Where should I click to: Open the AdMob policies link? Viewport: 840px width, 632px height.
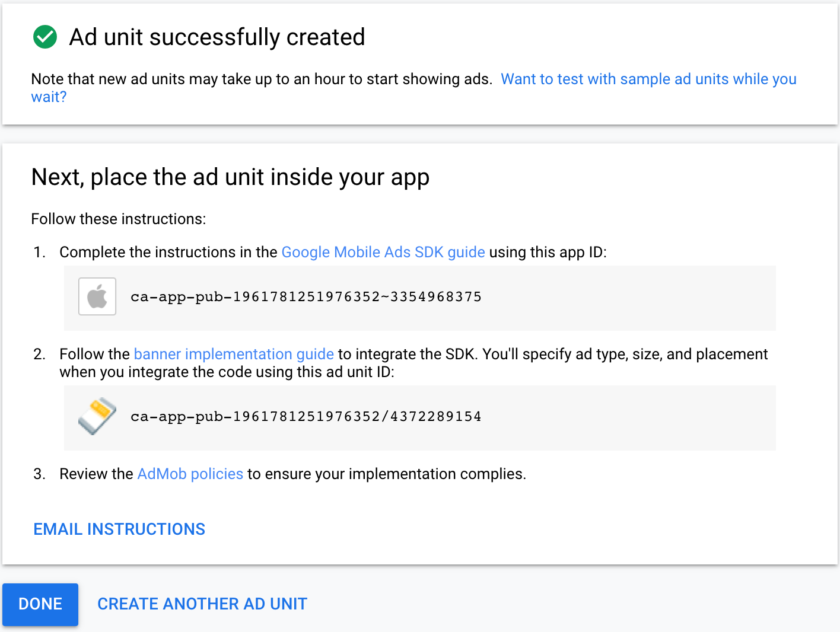pos(190,474)
